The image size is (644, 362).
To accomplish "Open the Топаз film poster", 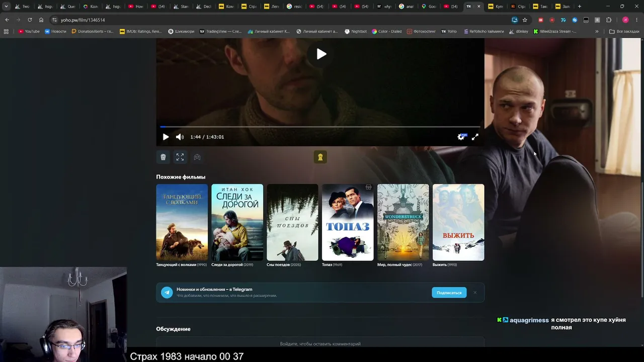I will tap(348, 222).
